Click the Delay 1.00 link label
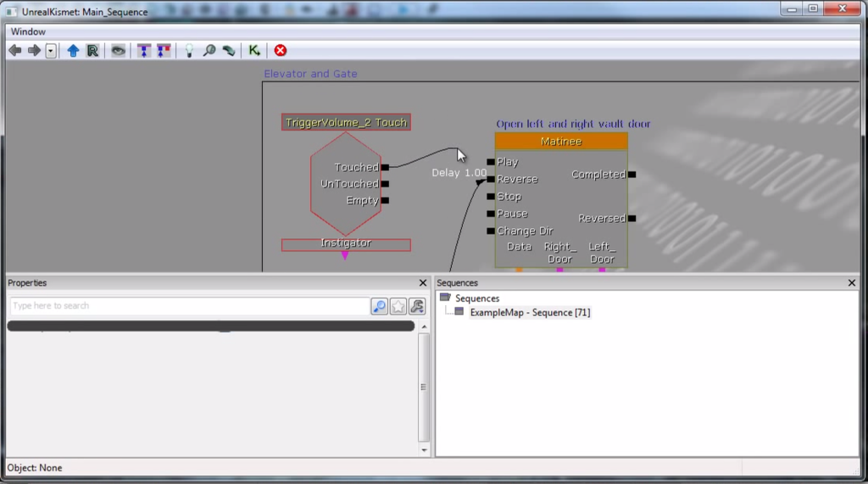This screenshot has height=484, width=868. [459, 173]
